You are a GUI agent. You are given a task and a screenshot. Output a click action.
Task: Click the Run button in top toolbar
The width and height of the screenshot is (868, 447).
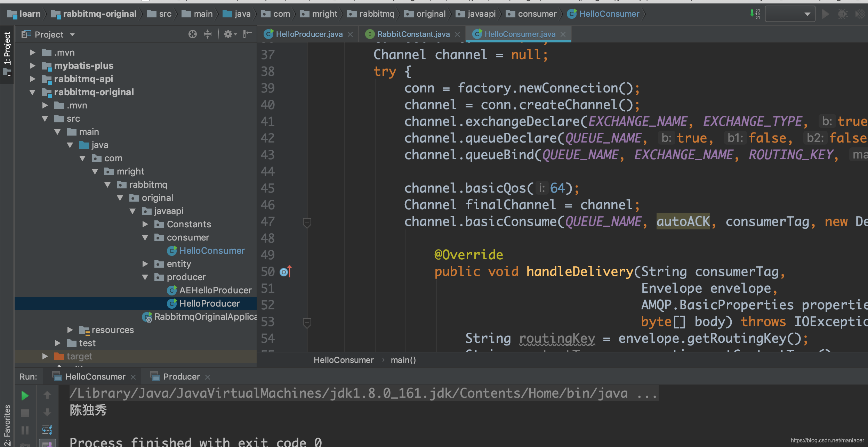tap(825, 14)
